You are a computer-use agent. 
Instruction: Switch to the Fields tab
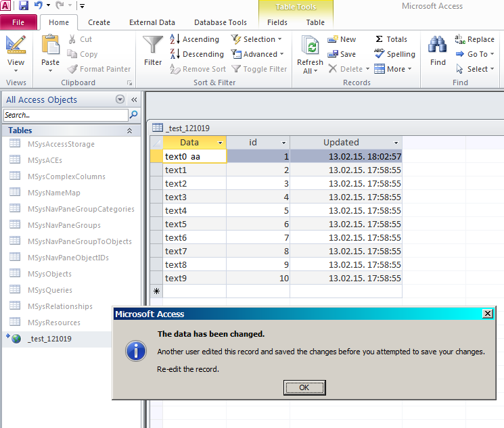277,22
